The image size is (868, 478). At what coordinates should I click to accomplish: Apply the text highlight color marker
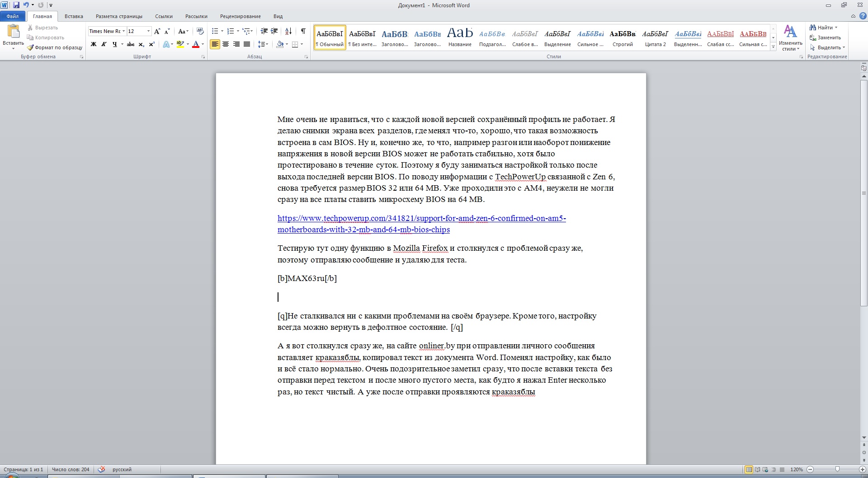coord(180,44)
